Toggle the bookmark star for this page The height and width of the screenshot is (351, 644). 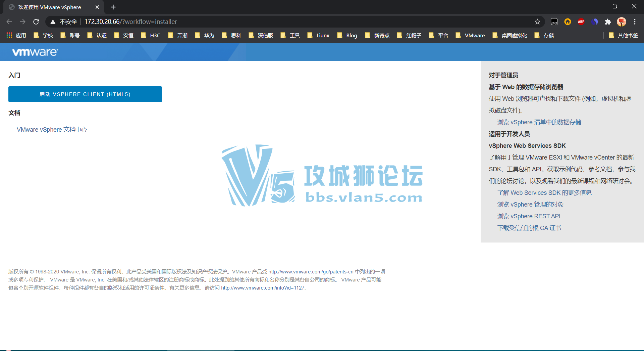(x=537, y=21)
